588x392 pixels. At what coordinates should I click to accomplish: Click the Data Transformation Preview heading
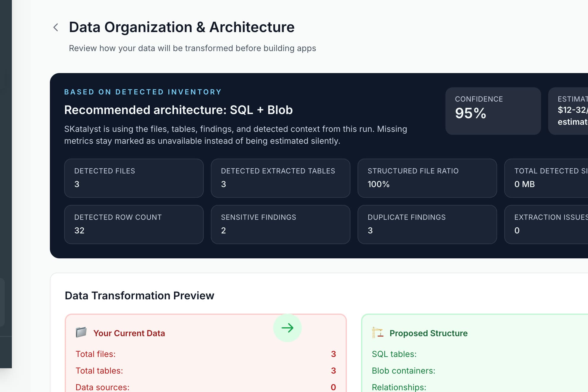click(139, 295)
